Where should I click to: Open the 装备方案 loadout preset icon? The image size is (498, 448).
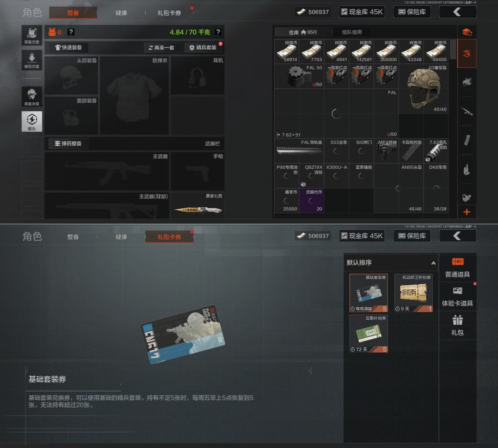pyautogui.click(x=32, y=35)
